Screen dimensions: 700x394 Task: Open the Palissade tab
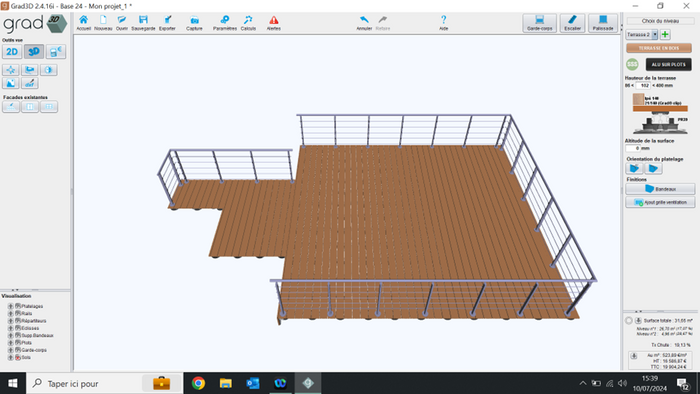603,23
